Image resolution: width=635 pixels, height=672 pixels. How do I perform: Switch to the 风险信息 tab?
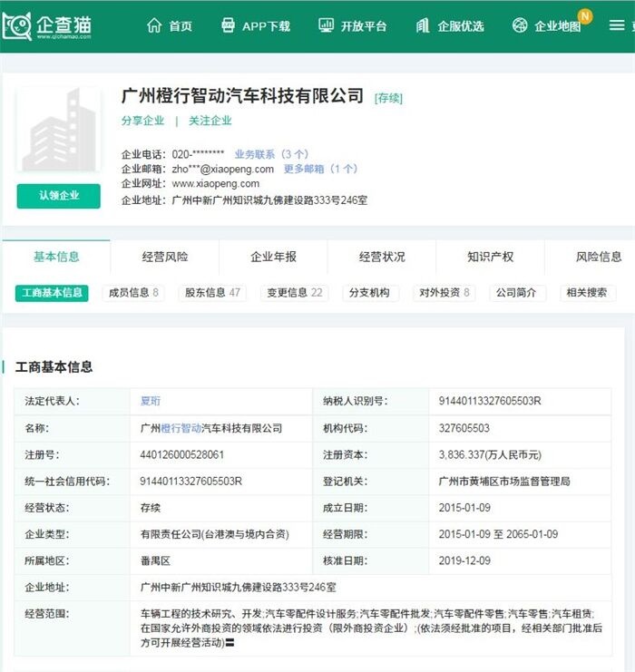point(599,257)
